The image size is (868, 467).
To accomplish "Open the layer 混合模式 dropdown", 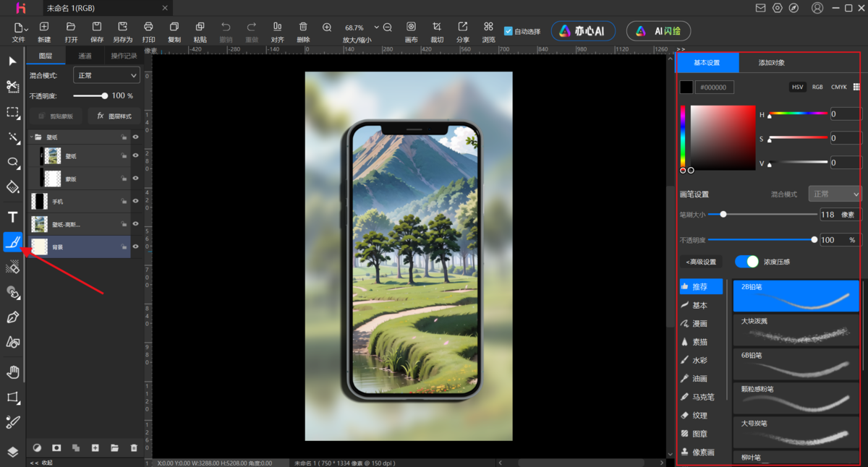I will click(x=106, y=76).
